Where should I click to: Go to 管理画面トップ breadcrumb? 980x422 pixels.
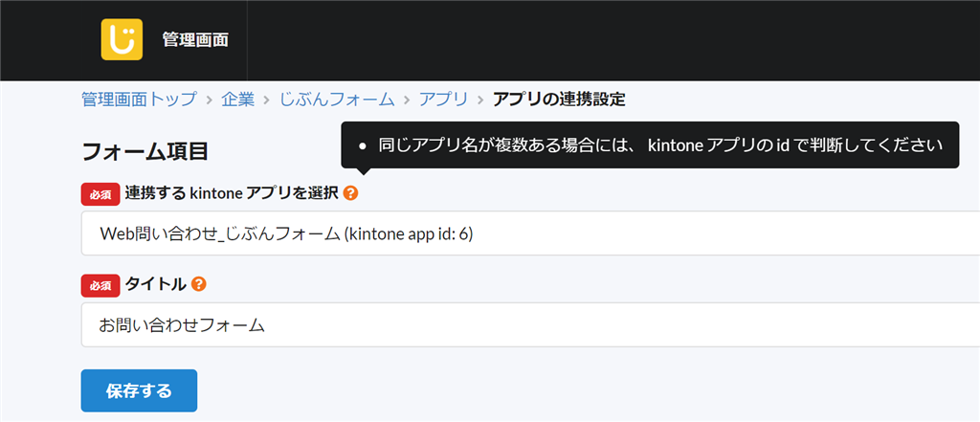click(x=139, y=100)
